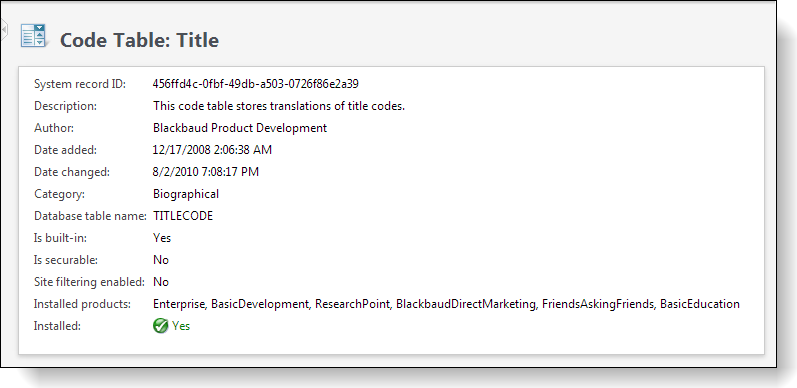Click the description text about title codes
The width and height of the screenshot is (797, 388).
tap(279, 106)
